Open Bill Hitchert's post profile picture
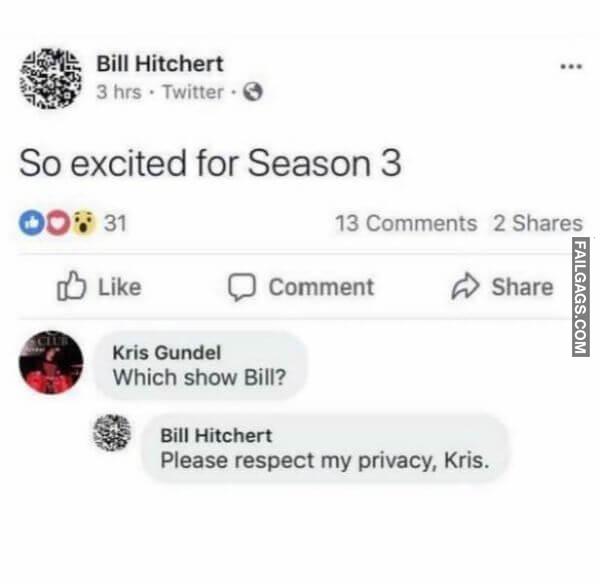The height and width of the screenshot is (584, 600). [x=51, y=78]
